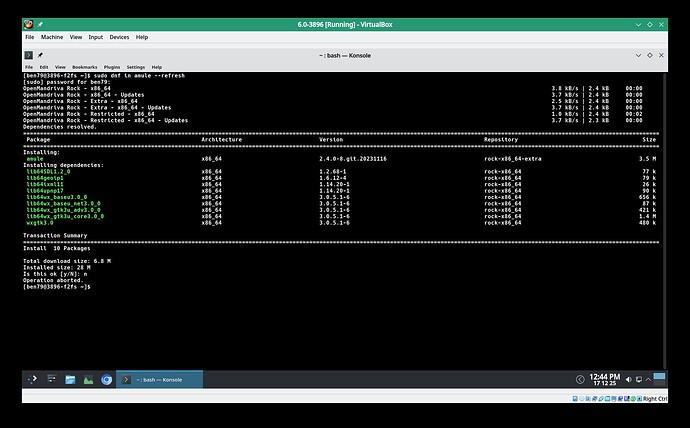This screenshot has width=690, height=428.
Task: Click the VirtualBox app icon in title bar
Action: (29, 23)
